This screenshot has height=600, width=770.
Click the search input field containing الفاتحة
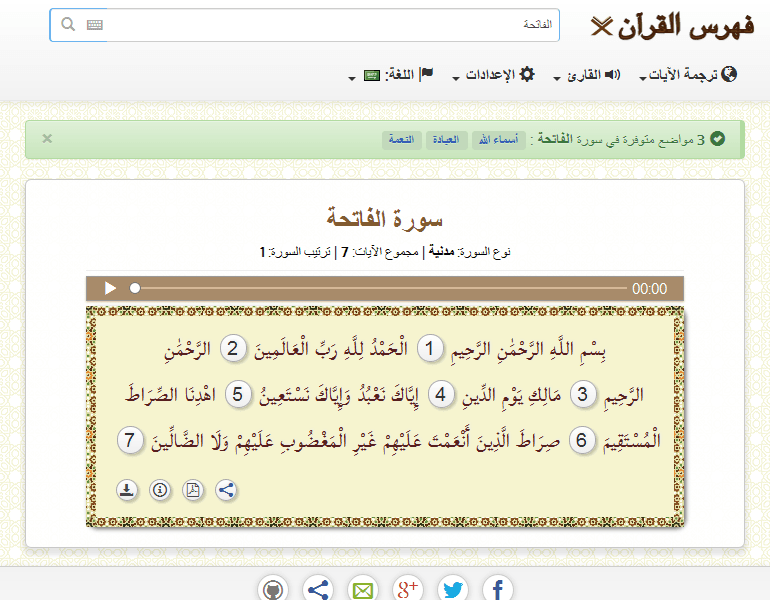click(x=330, y=25)
